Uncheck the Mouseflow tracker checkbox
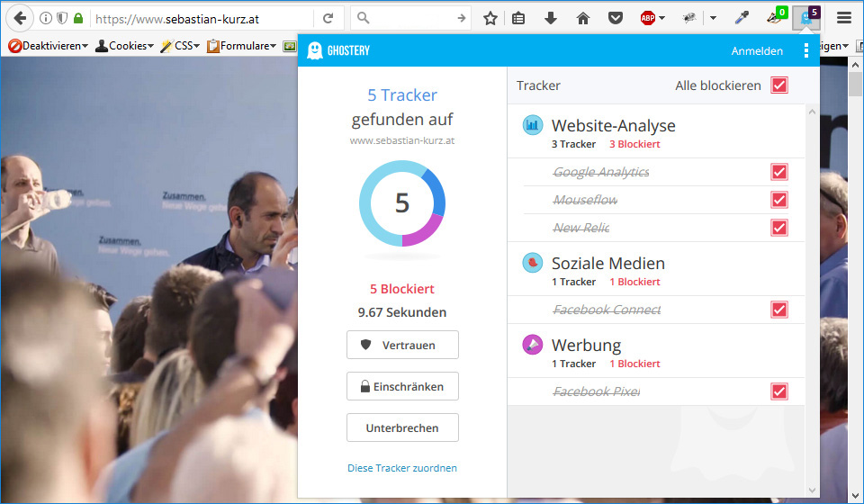Screen dimensions: 864x504 [779, 200]
